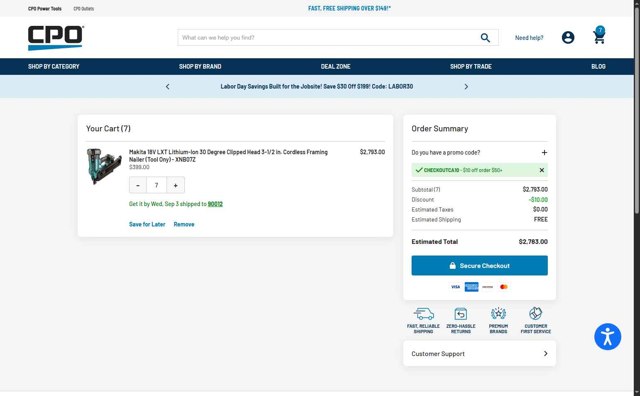The image size is (640, 396).
Task: Open the shopping cart icon
Action: tap(599, 35)
